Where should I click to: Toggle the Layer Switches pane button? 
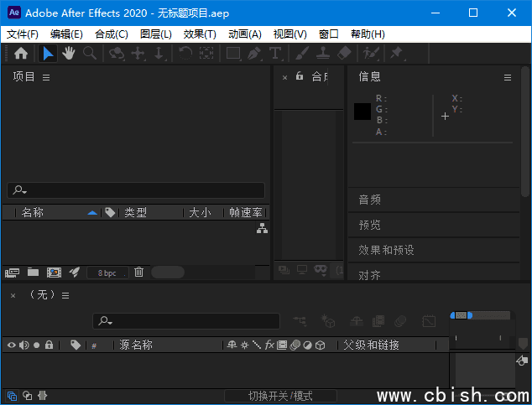(12, 396)
